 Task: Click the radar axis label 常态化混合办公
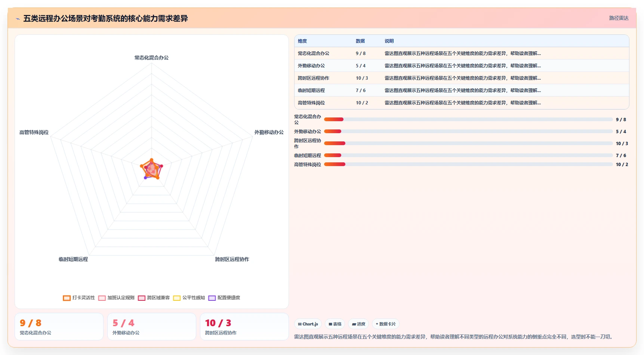(x=151, y=58)
